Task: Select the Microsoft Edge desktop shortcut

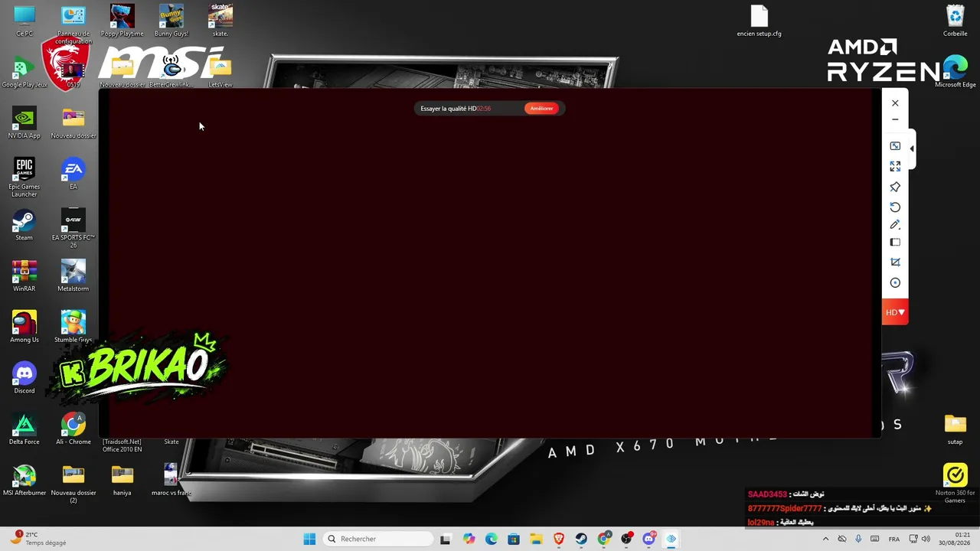Action: click(x=955, y=72)
